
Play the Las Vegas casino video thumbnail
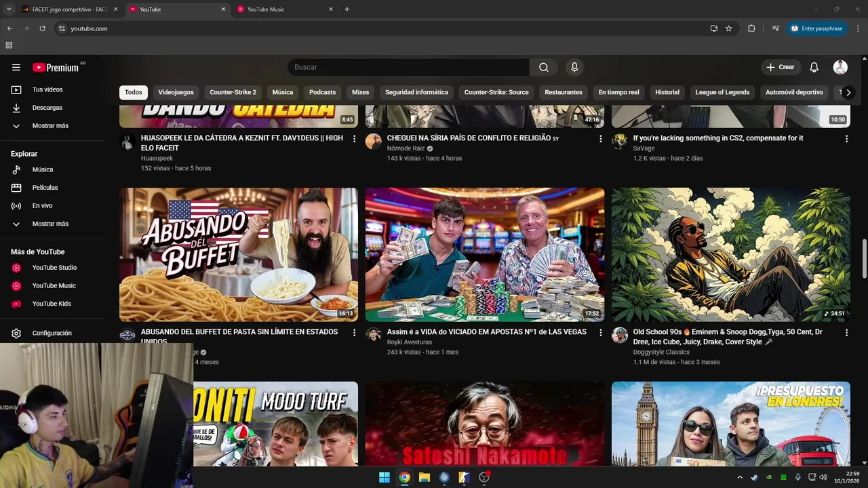(485, 255)
